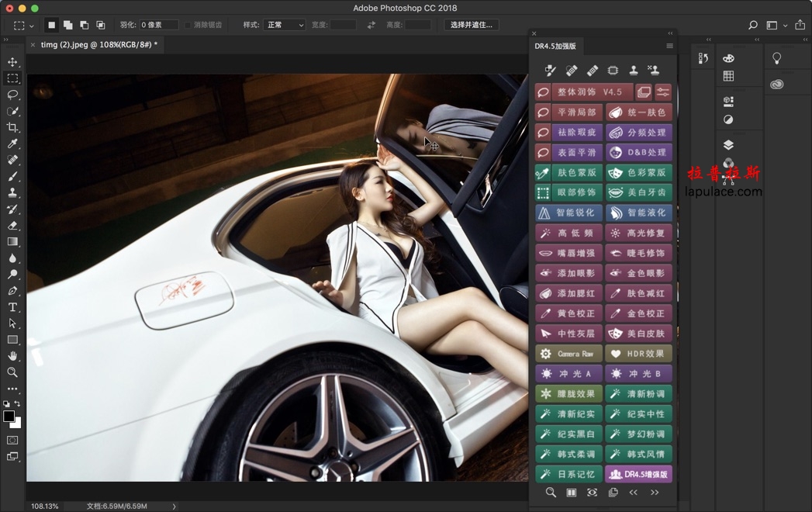The height and width of the screenshot is (512, 812).
Task: Activate the Zoom tool in left toolbar
Action: [x=12, y=372]
